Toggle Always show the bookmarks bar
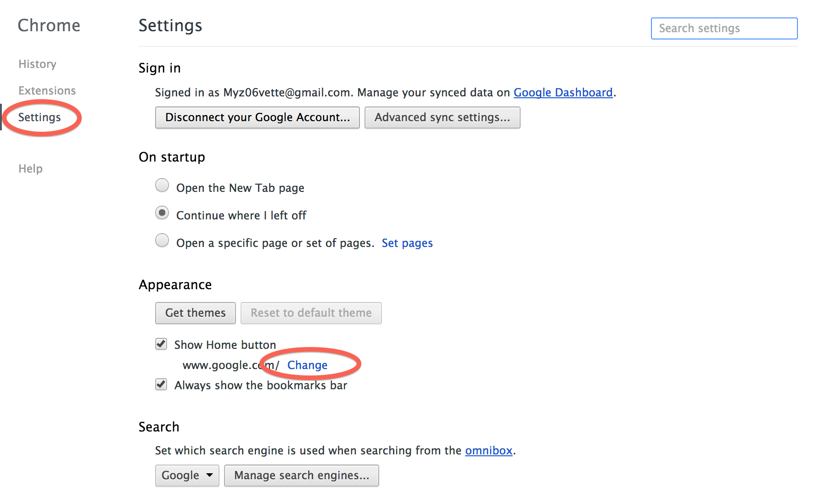 [x=161, y=384]
